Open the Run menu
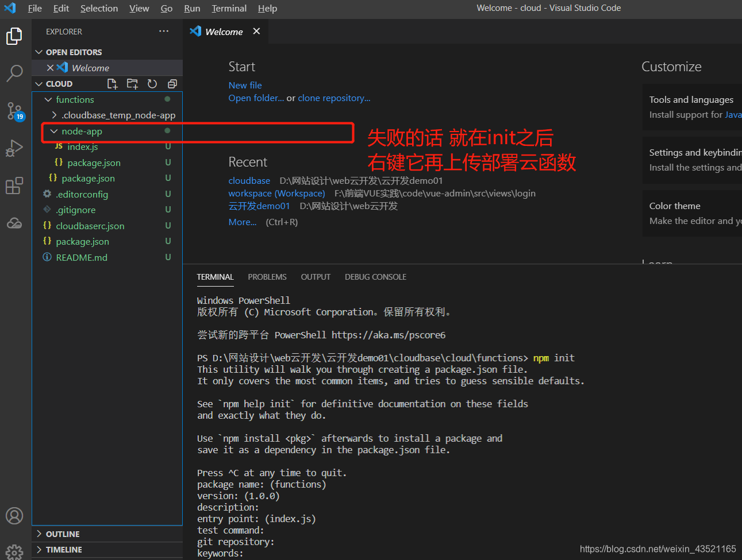 tap(192, 8)
